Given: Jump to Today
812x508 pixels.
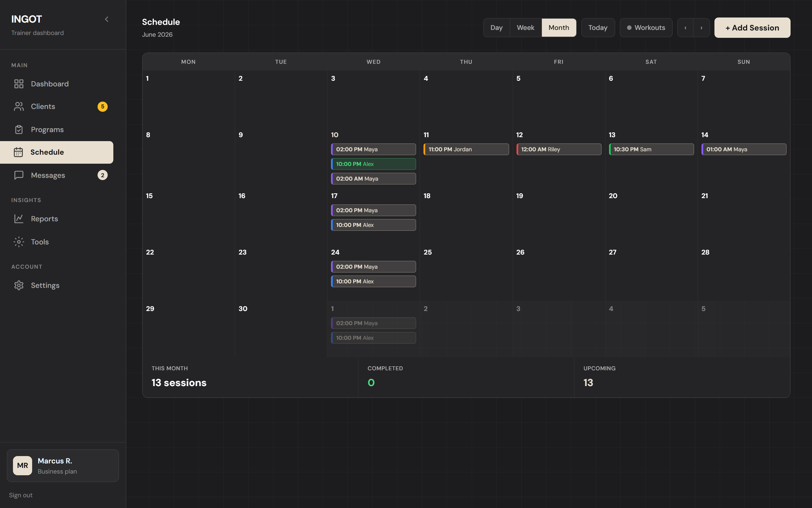Looking at the screenshot, I should 598,28.
